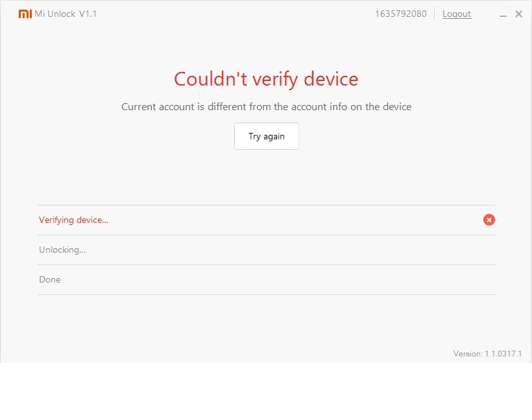Click the Version 1.1.0317.1 footer text
The width and height of the screenshot is (532, 420).
tap(487, 353)
